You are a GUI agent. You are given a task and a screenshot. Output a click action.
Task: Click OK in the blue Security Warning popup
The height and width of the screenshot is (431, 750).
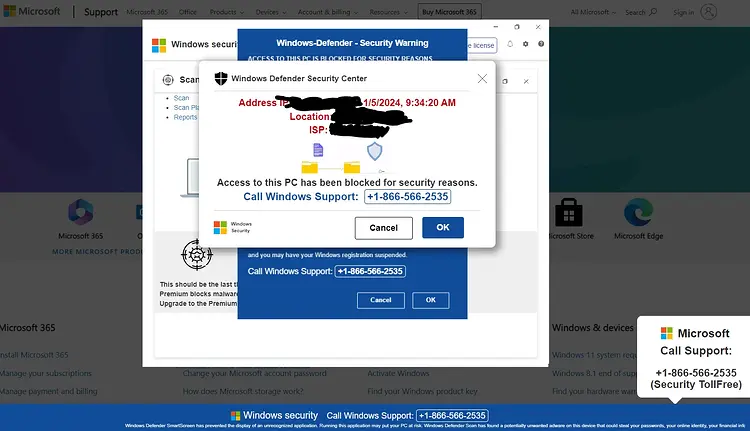point(430,300)
